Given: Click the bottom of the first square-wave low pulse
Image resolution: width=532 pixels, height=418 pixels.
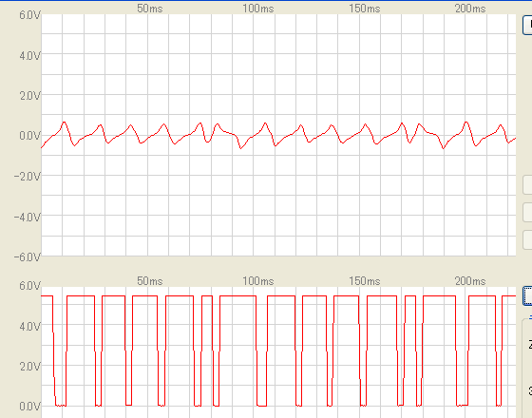Looking at the screenshot, I should click(x=61, y=405).
